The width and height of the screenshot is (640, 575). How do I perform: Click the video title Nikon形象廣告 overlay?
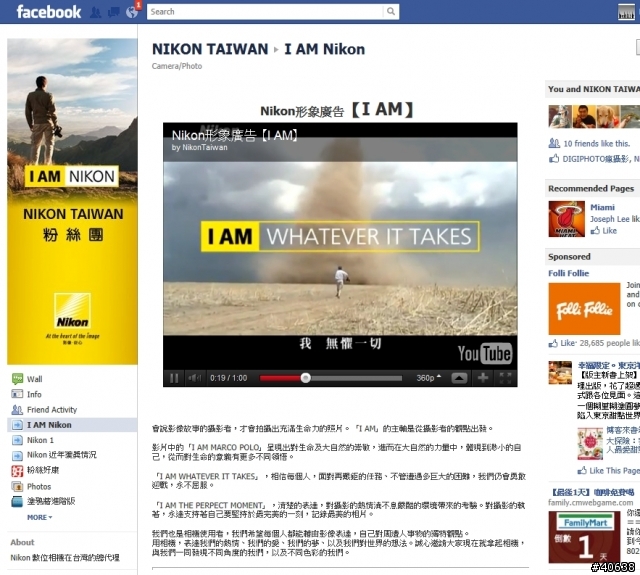point(235,135)
